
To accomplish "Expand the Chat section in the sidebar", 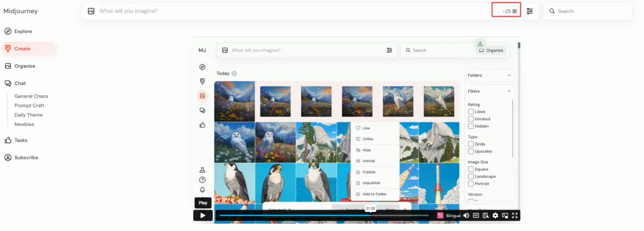I will pos(20,83).
